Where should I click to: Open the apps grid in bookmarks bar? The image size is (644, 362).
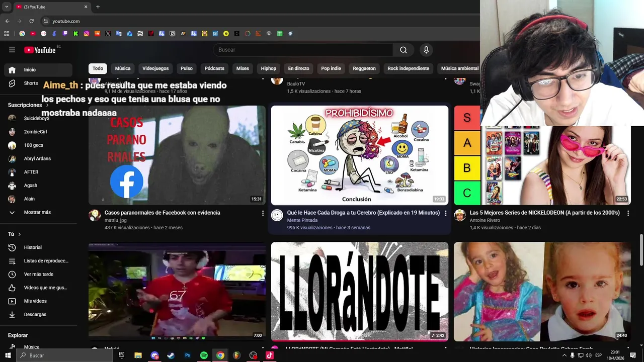click(x=7, y=34)
